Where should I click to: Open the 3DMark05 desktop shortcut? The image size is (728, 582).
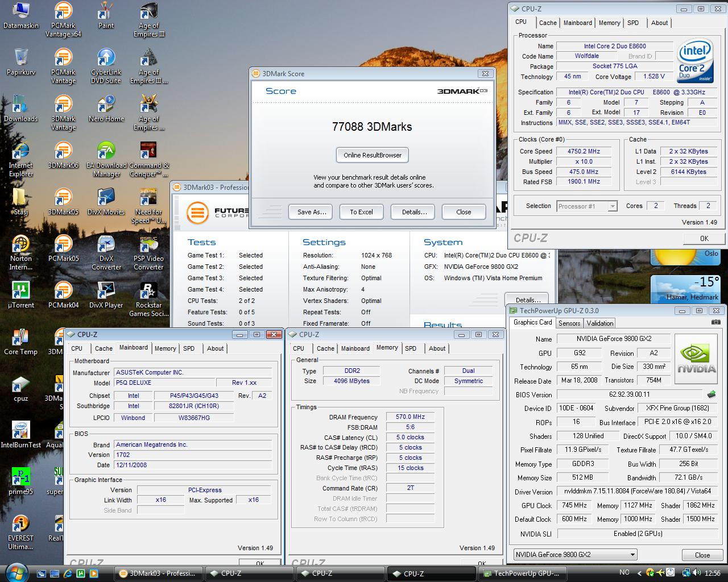[63, 202]
